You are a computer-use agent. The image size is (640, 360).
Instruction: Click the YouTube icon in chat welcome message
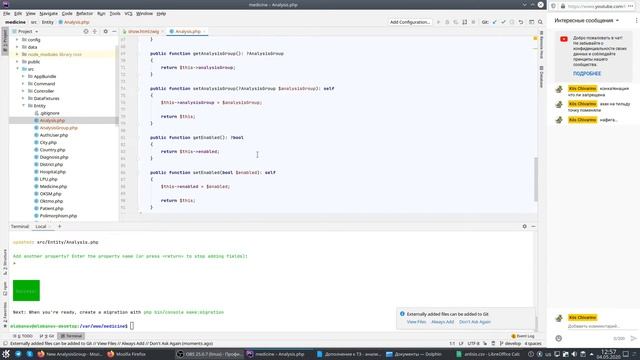point(564,39)
